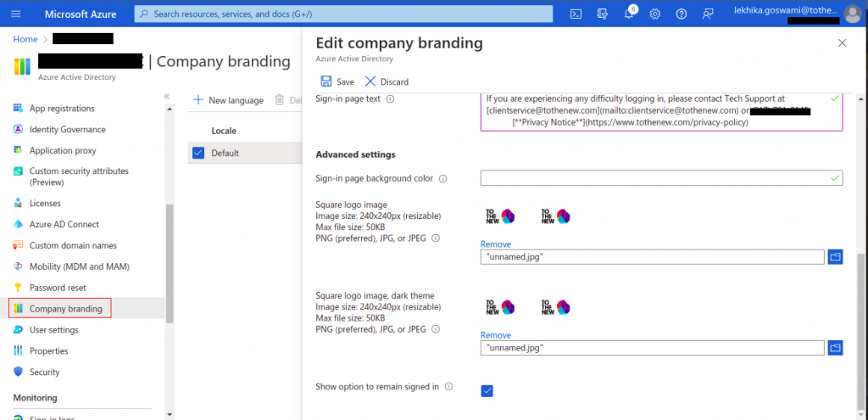Click the Identity Governance icon
The height and width of the screenshot is (420, 868).
19,129
